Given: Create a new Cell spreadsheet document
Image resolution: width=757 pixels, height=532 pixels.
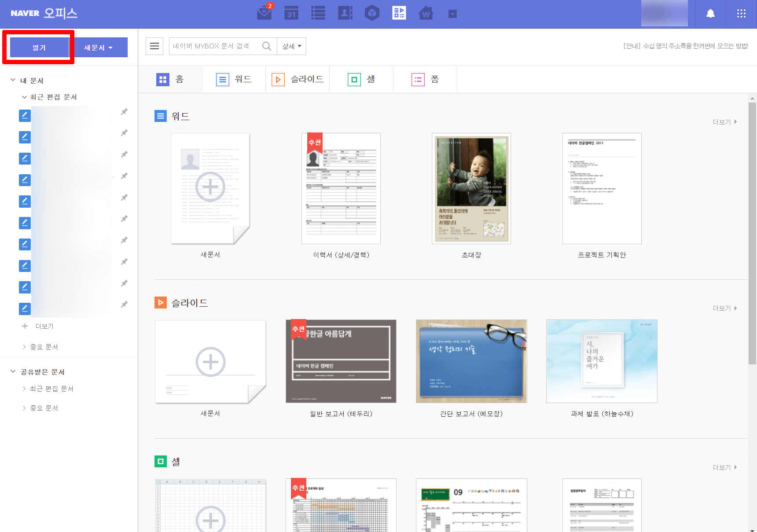Looking at the screenshot, I should click(210, 505).
